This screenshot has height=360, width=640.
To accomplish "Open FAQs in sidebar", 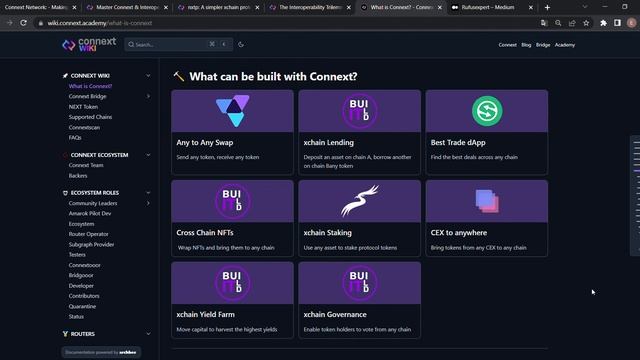I will (75, 138).
